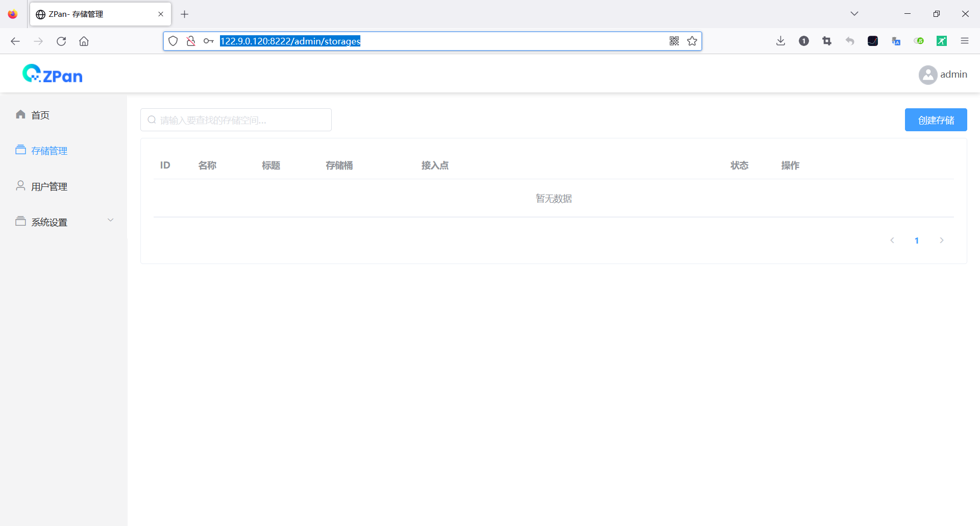Click the storage search input field

click(x=235, y=119)
